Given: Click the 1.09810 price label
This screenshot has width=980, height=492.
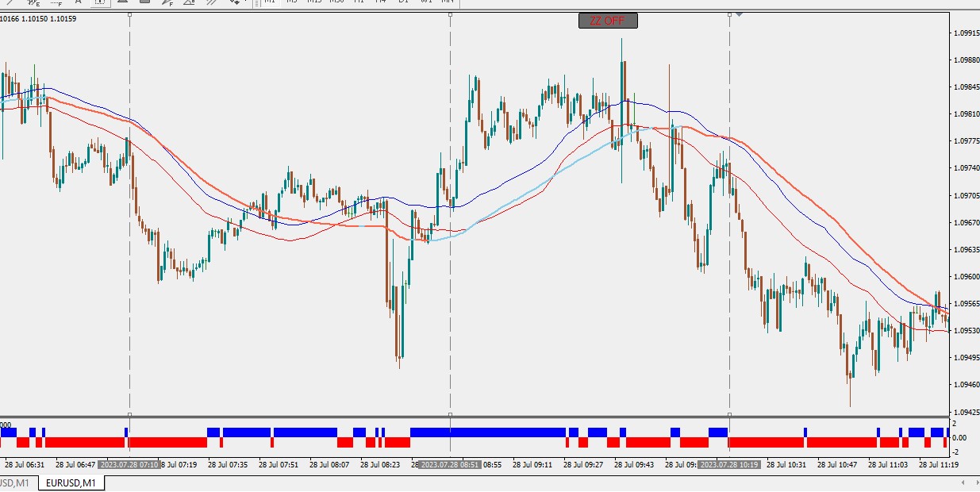Looking at the screenshot, I should [x=965, y=114].
